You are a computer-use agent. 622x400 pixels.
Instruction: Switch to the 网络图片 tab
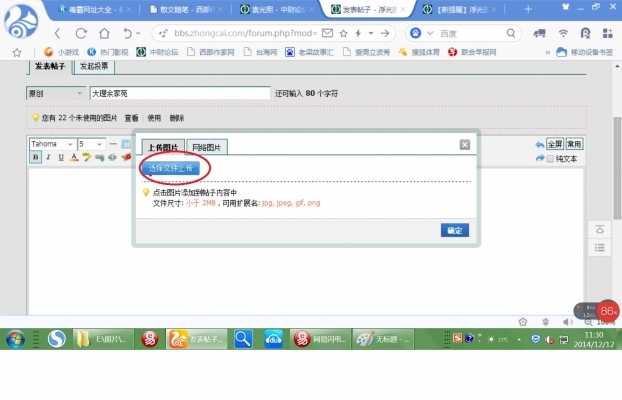(209, 147)
